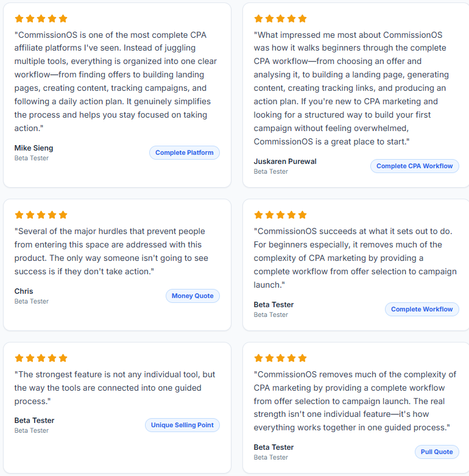469x476 pixels.
Task: Click first star in Unique Selling Point review
Action: coord(19,358)
